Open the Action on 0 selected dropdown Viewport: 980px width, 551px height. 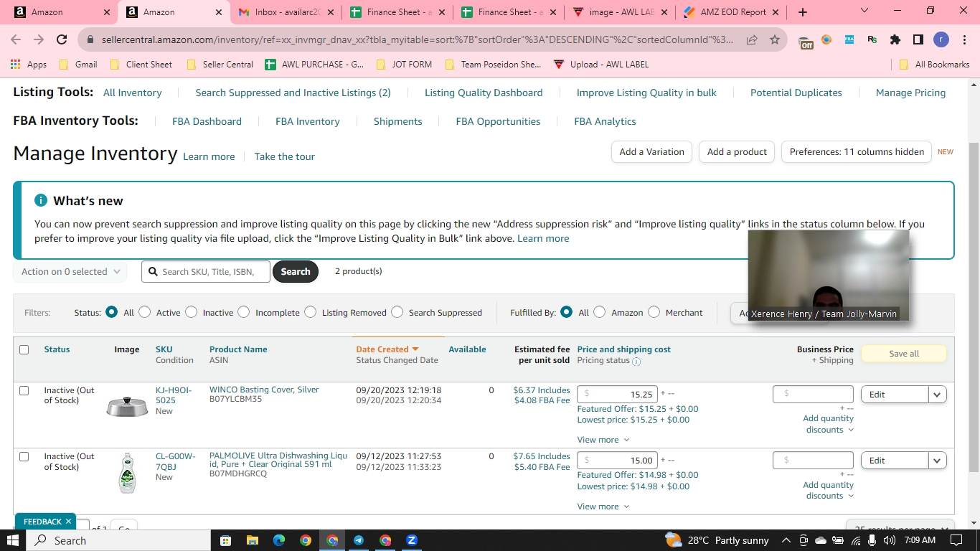pyautogui.click(x=70, y=272)
